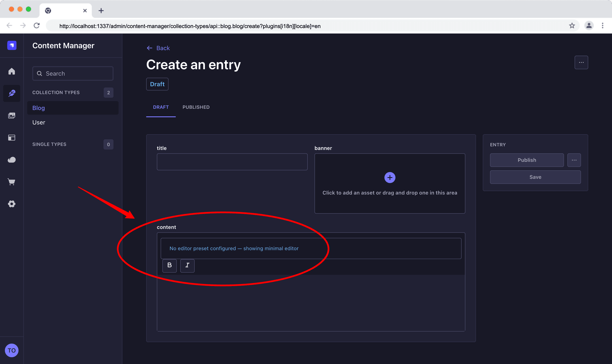
Task: Switch to the DRAFT tab
Action: point(161,107)
